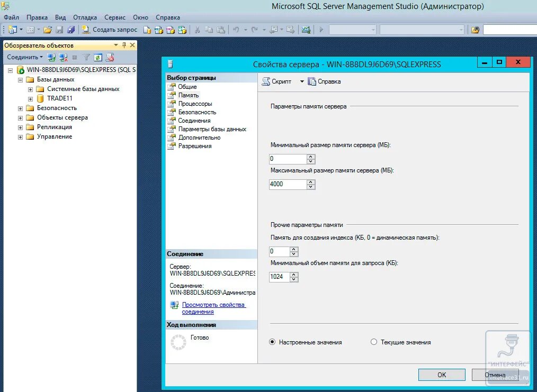Click the Undo arrow icon

tap(236, 30)
